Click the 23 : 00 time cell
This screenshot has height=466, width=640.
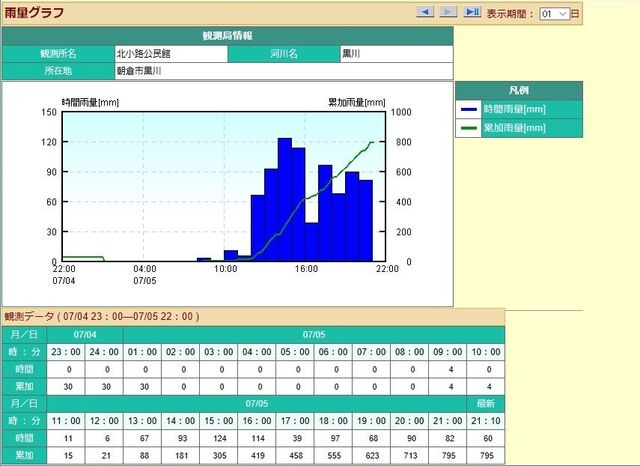pyautogui.click(x=66, y=352)
